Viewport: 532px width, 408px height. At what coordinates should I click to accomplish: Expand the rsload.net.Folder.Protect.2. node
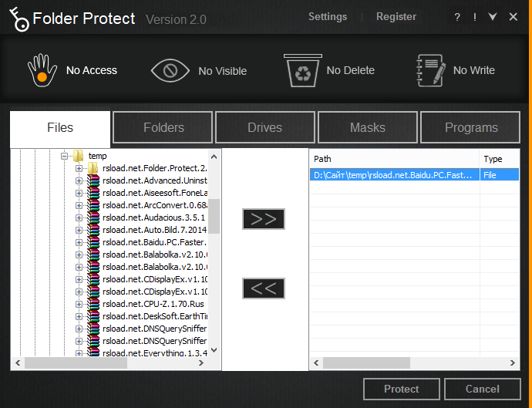[79, 168]
